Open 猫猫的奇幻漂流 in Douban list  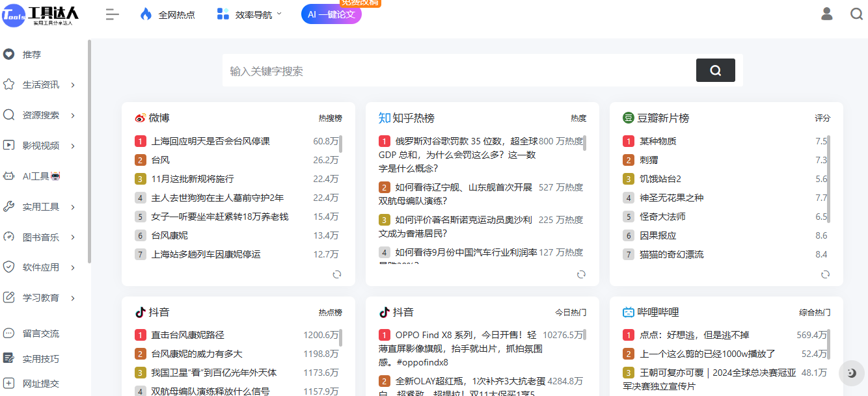(x=671, y=254)
